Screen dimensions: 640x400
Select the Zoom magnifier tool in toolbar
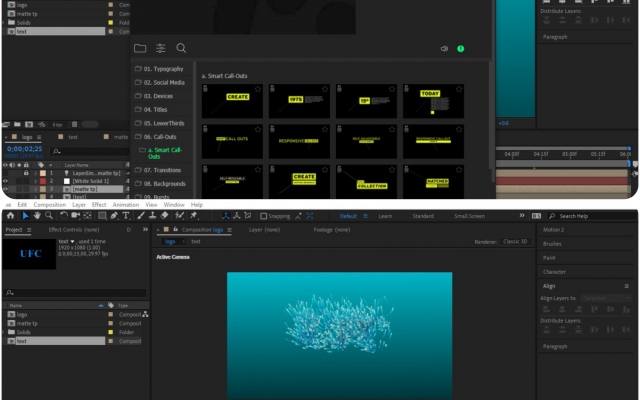pyautogui.click(x=49, y=216)
